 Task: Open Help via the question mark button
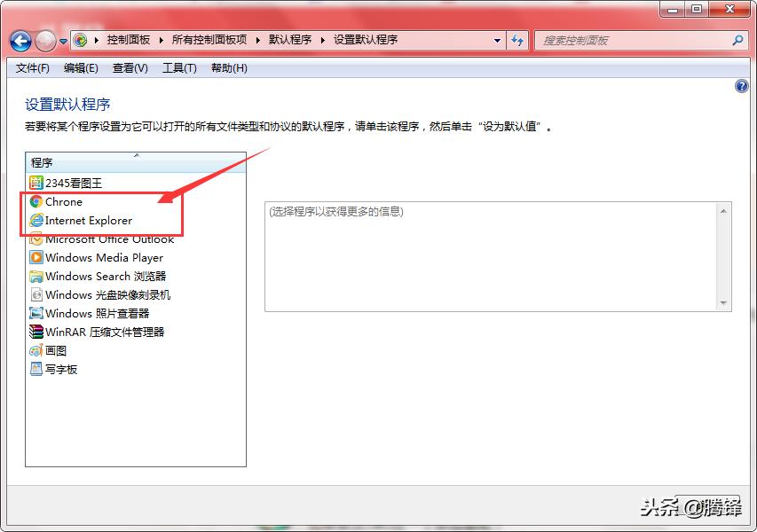(742, 86)
